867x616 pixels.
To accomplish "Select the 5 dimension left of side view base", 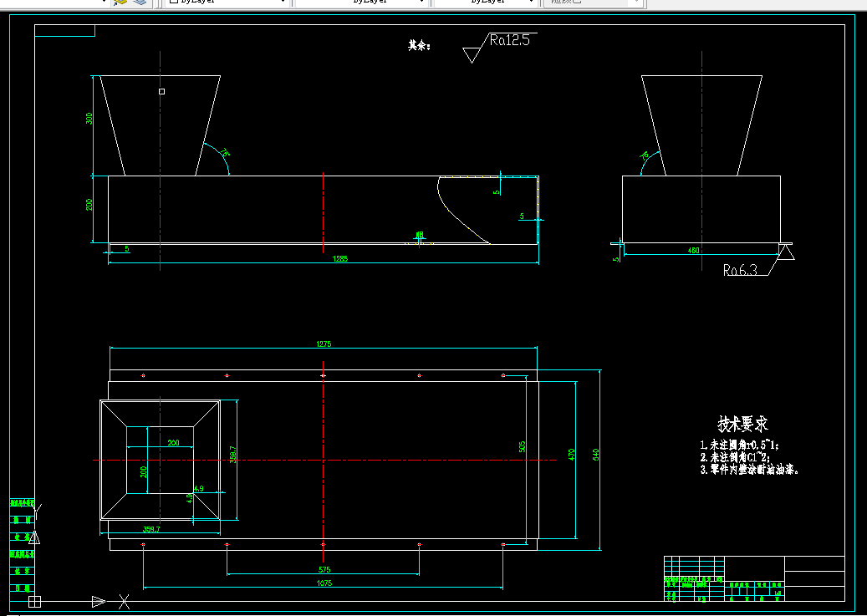I will coord(616,259).
